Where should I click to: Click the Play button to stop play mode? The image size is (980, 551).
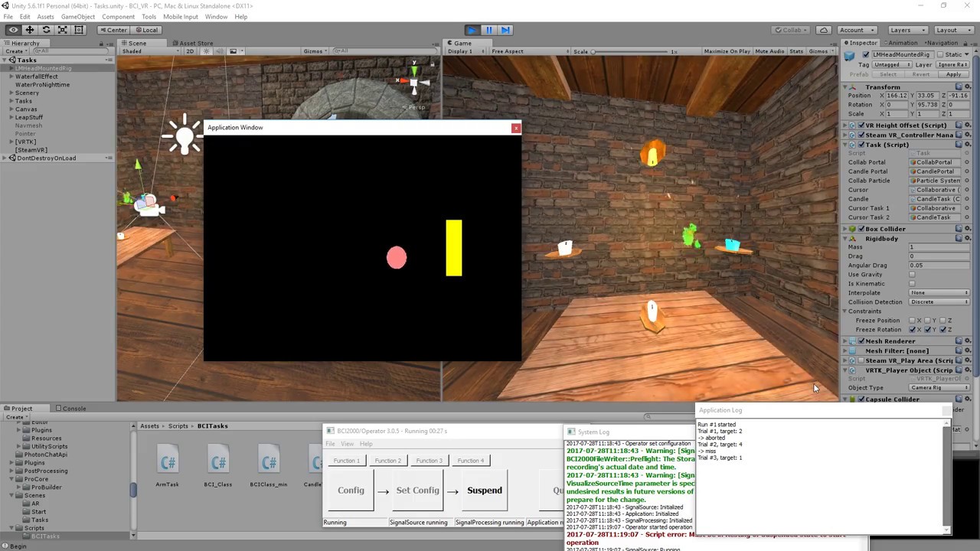(472, 30)
